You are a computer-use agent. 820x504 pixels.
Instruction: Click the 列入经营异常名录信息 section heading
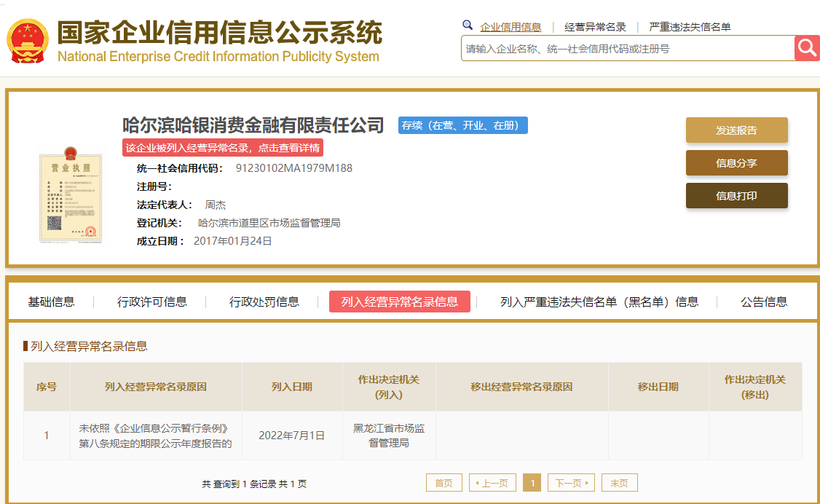(x=89, y=346)
